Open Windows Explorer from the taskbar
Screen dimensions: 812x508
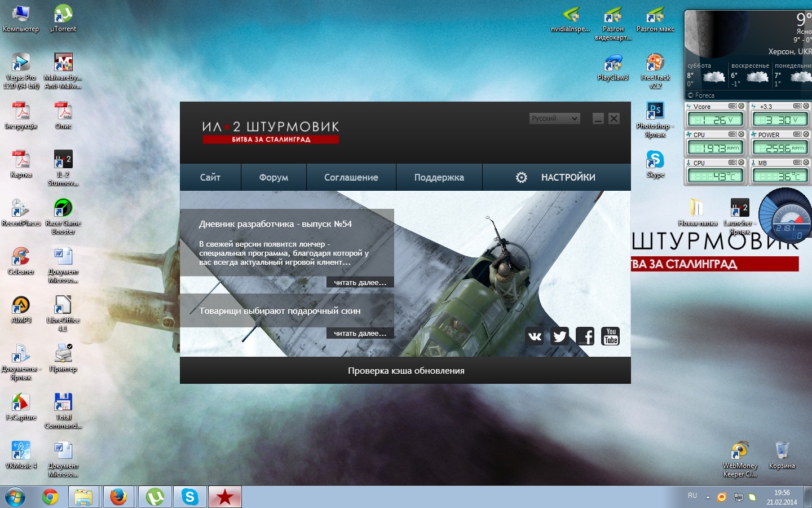[x=83, y=497]
